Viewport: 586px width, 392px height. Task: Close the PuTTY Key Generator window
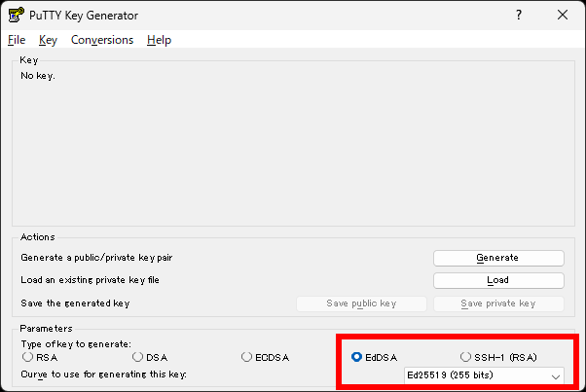click(x=562, y=15)
